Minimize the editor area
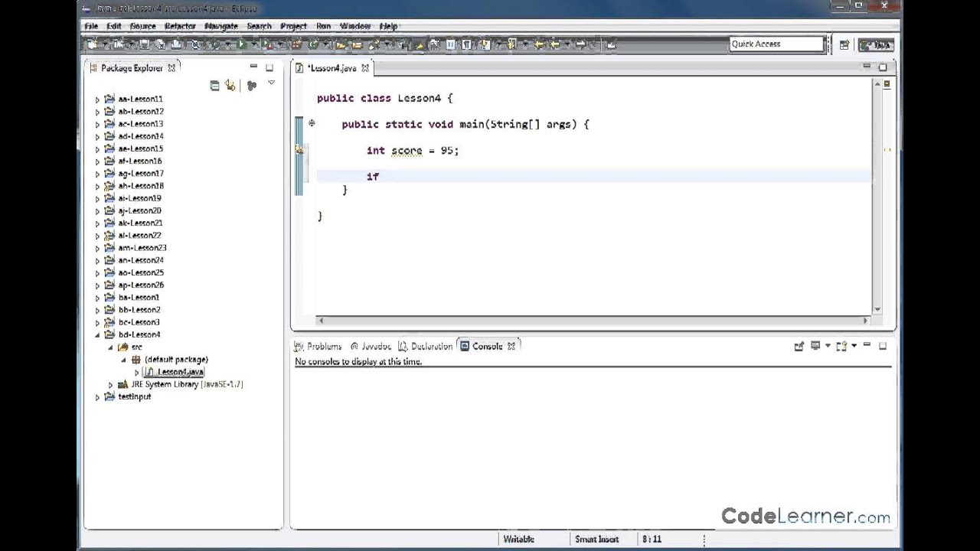 (x=867, y=67)
